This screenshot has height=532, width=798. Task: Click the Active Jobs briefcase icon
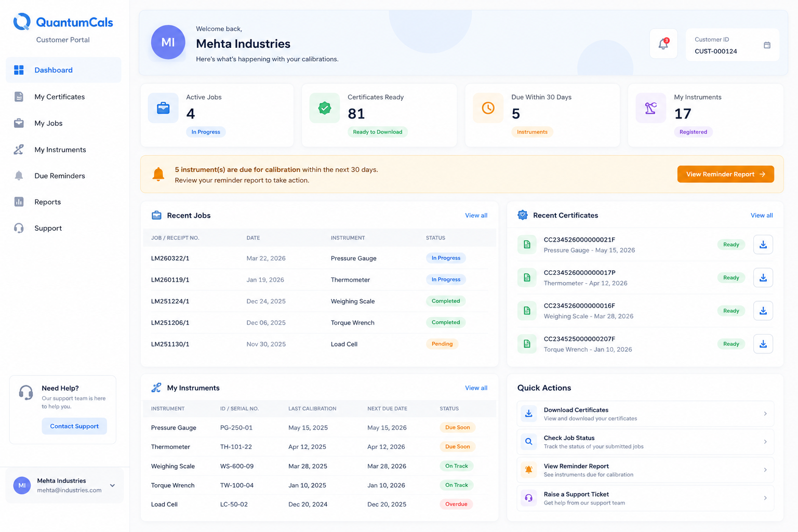pyautogui.click(x=163, y=108)
